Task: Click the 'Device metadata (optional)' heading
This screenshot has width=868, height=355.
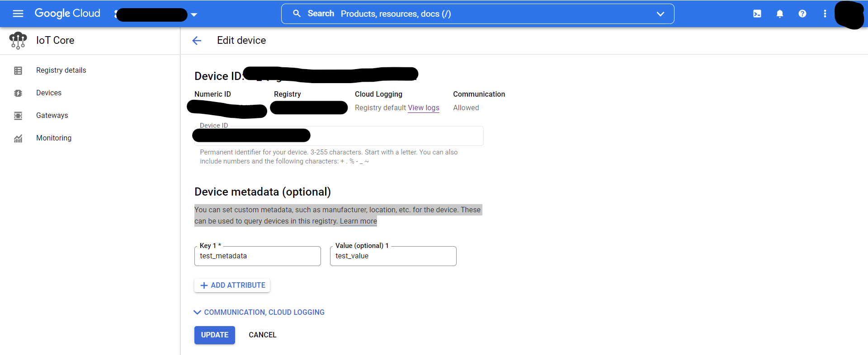Action: pyautogui.click(x=263, y=192)
